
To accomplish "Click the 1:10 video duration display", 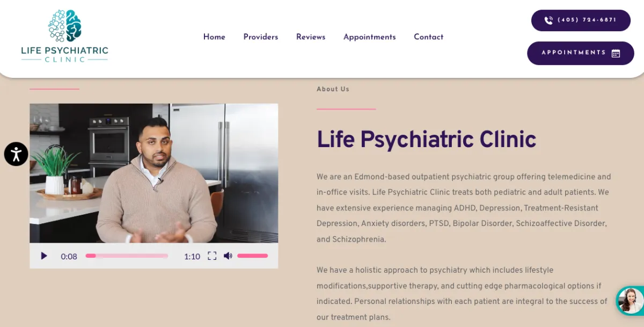I will tap(192, 257).
